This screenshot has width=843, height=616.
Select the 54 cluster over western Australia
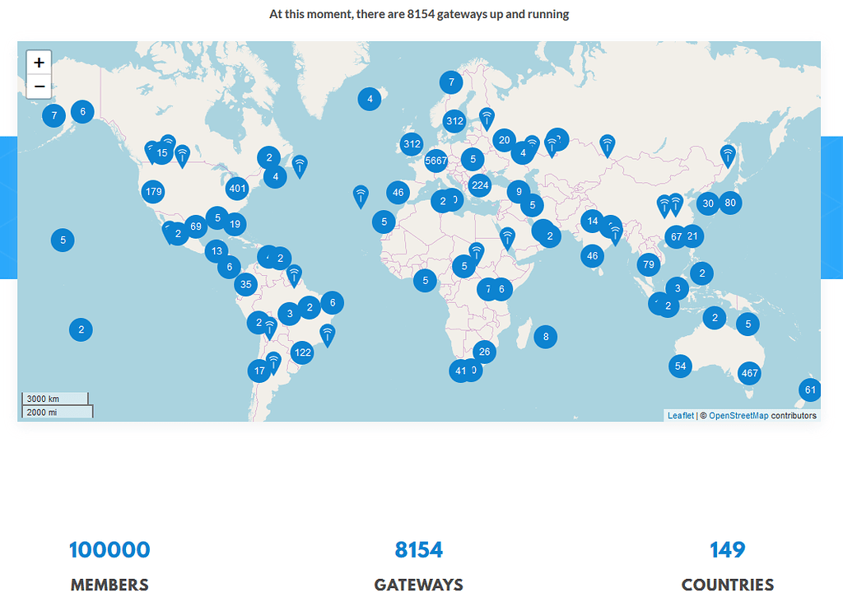(679, 366)
